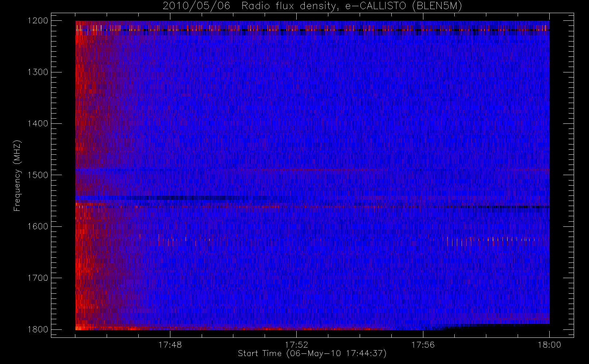
Task: Click the 'Frequency (MHZ)' axis label
Action: click(17, 175)
